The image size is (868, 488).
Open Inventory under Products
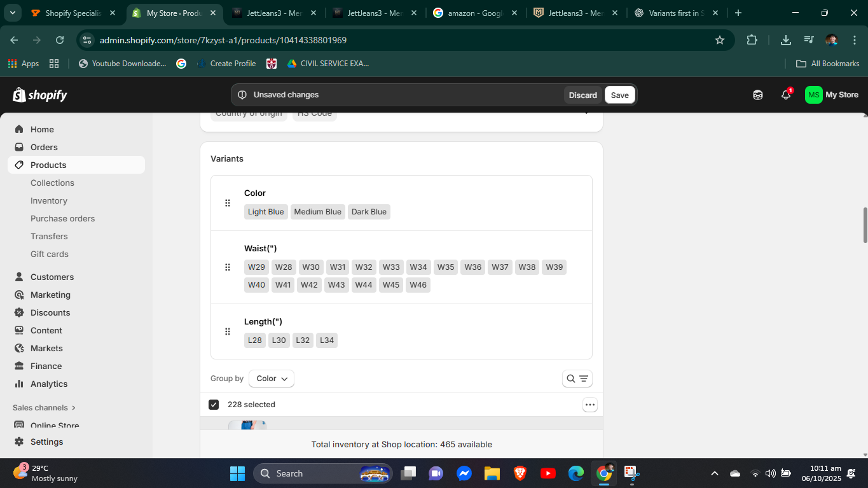49,200
